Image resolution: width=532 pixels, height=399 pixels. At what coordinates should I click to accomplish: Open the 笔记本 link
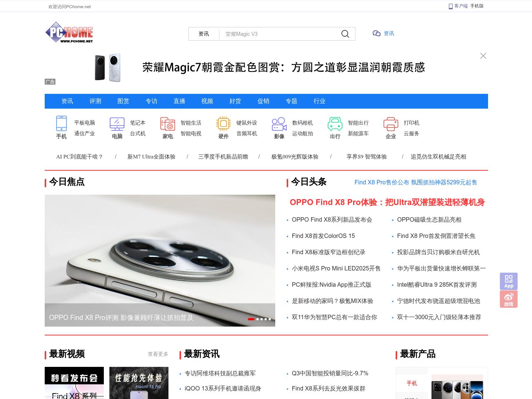coord(138,123)
